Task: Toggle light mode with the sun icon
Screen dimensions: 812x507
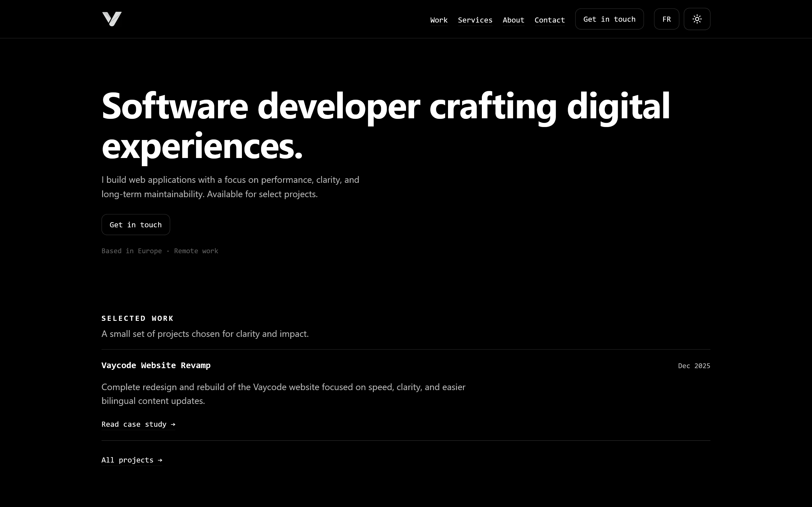Action: coord(697,19)
